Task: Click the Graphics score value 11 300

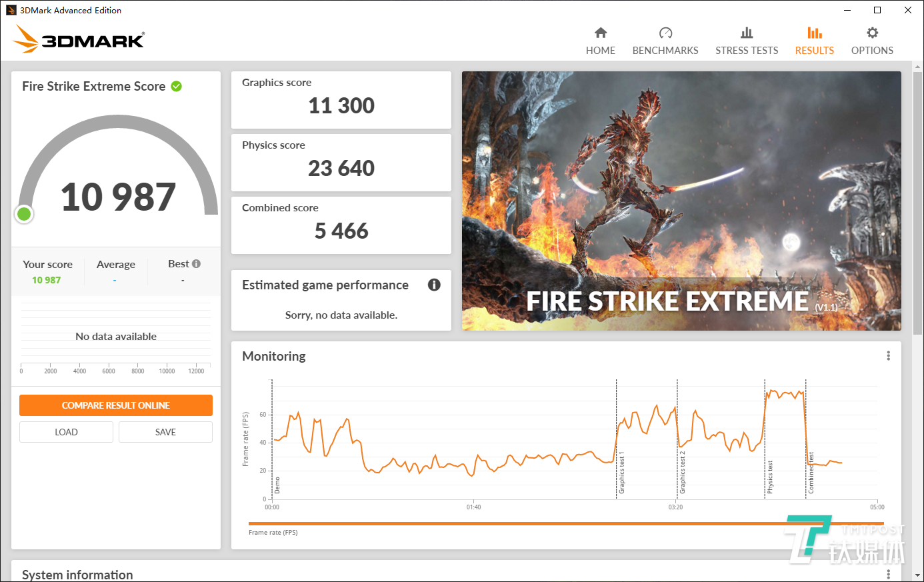Action: coord(341,105)
